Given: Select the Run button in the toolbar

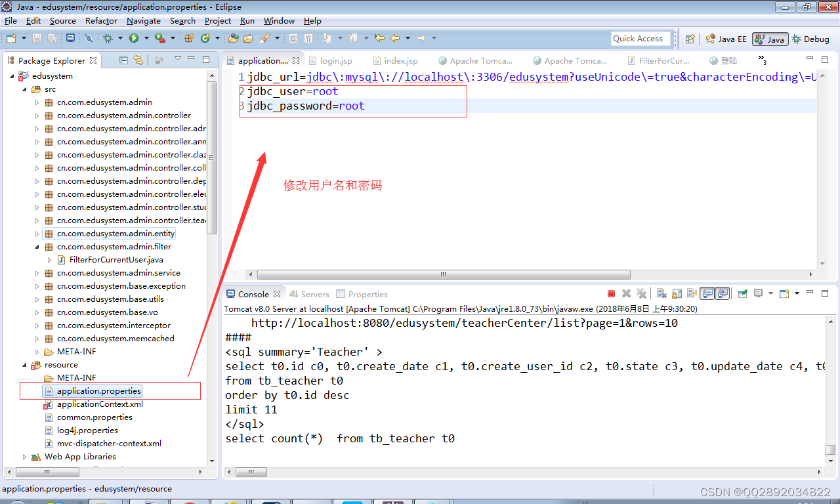Looking at the screenshot, I should (134, 37).
